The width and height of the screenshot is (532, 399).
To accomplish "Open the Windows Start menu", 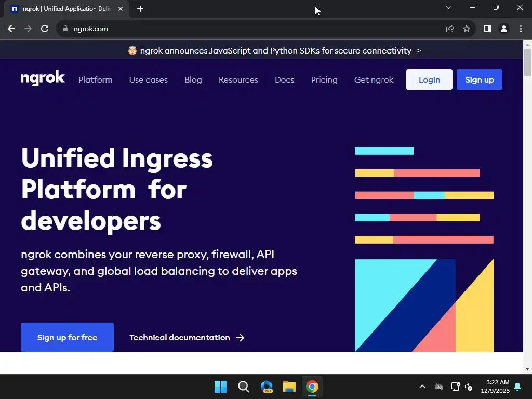I will tap(220, 387).
